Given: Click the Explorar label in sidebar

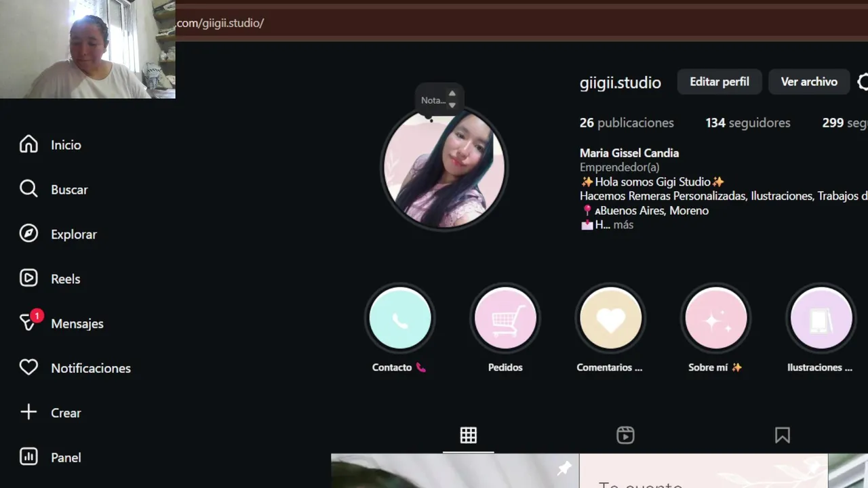Looking at the screenshot, I should [74, 235].
